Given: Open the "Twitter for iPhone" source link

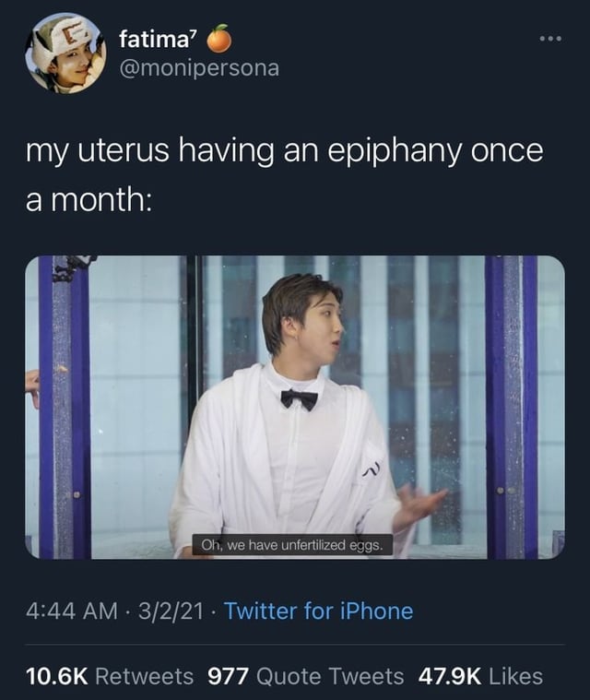Looking at the screenshot, I should coord(318,611).
